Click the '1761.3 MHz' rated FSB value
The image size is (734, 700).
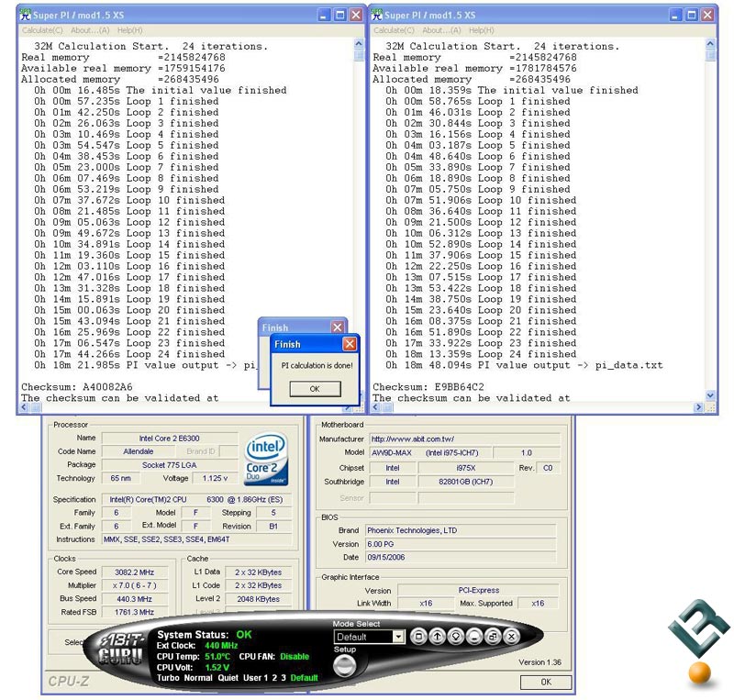click(x=134, y=612)
